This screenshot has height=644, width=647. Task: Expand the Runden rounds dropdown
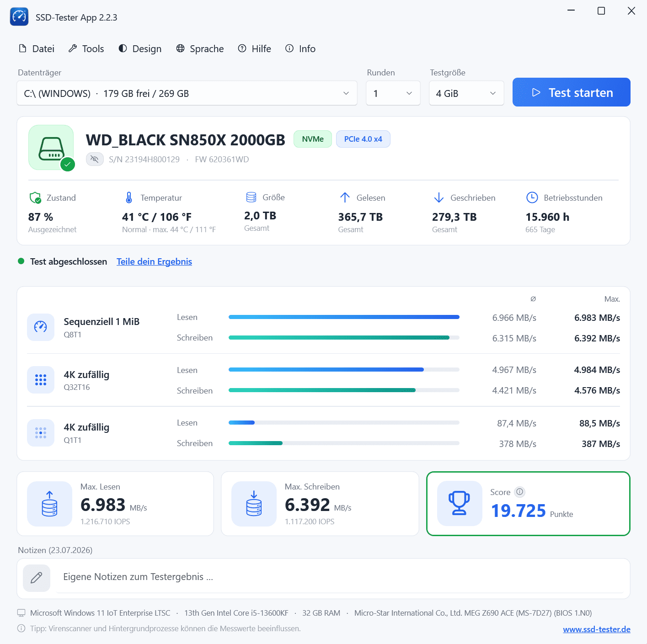click(x=393, y=93)
